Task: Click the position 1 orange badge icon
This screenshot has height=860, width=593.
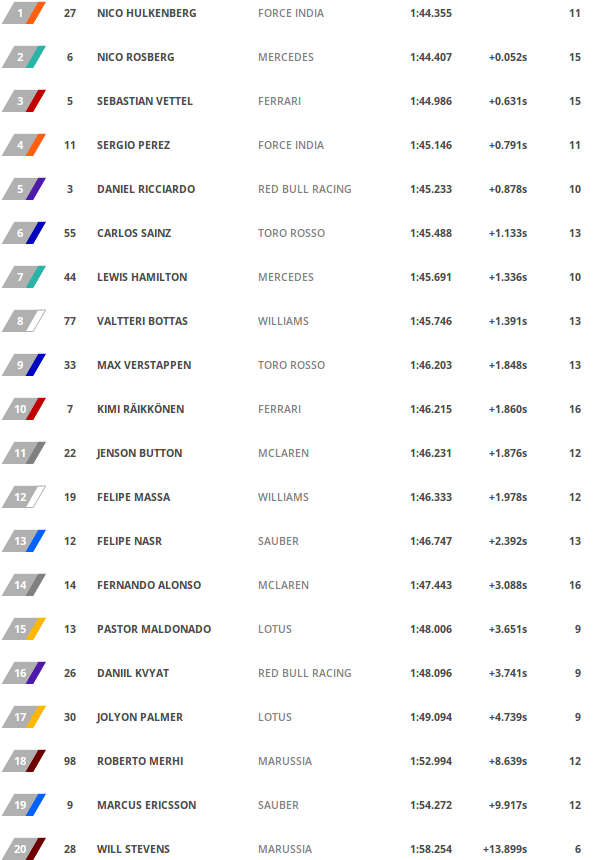Action: click(x=24, y=13)
